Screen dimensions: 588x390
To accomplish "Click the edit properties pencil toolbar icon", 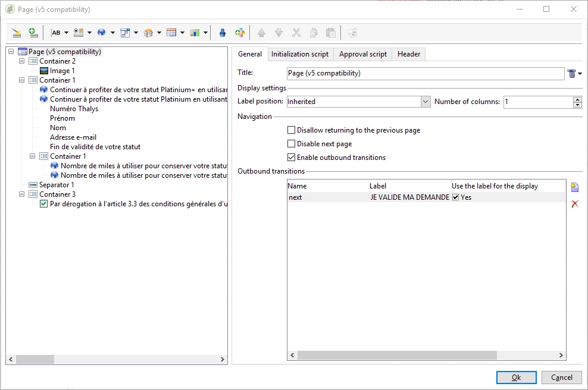I will click(16, 33).
